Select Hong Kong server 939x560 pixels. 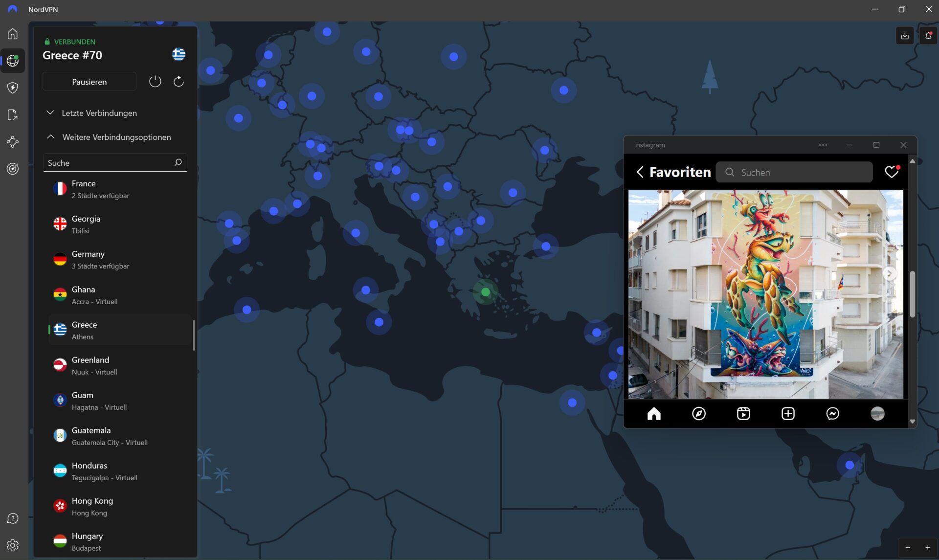(119, 506)
